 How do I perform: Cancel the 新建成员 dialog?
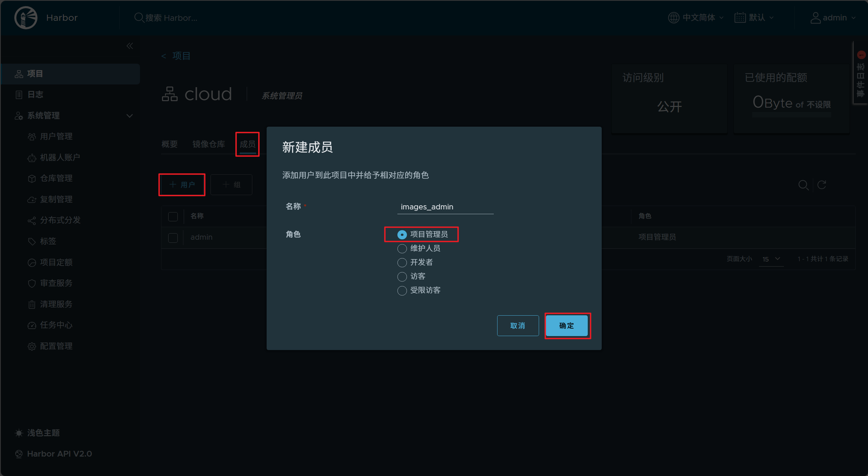click(517, 326)
